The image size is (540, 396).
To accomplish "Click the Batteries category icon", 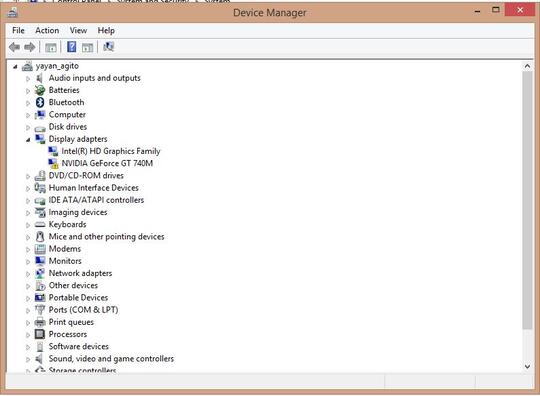I will (40, 90).
